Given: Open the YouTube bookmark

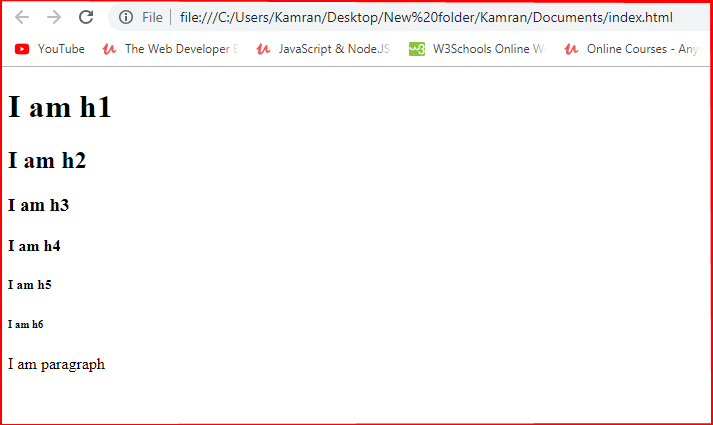Looking at the screenshot, I should pos(49,49).
